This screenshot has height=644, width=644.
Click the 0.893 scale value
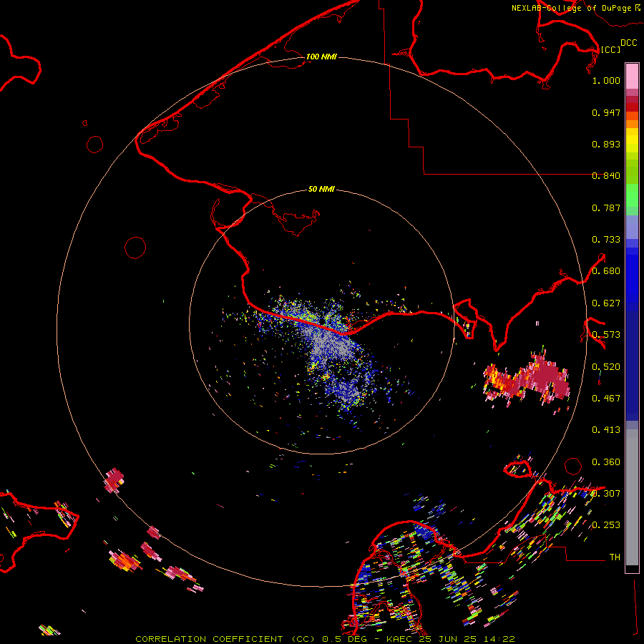[606, 144]
